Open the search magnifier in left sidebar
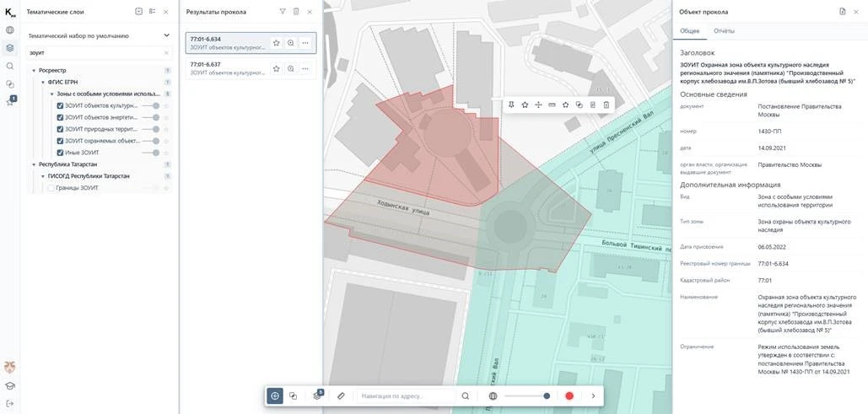The width and height of the screenshot is (868, 414). 10,66
